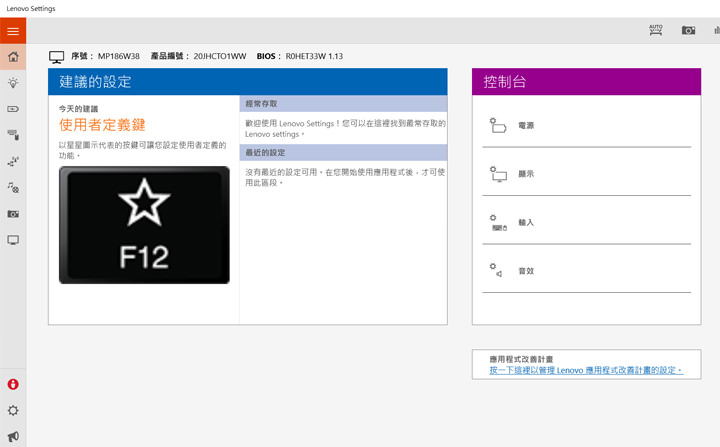Open the music note audio icon

tap(13, 187)
